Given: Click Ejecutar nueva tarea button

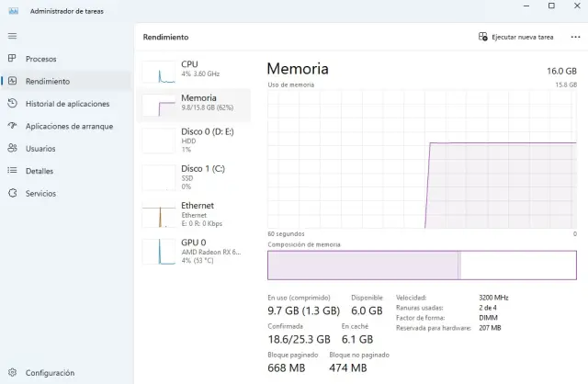Looking at the screenshot, I should tap(516, 37).
